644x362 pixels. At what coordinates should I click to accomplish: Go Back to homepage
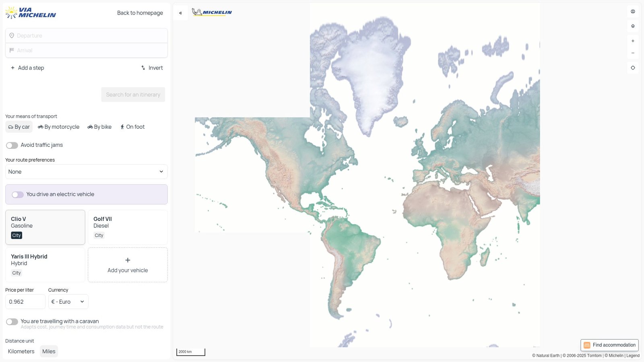click(140, 13)
